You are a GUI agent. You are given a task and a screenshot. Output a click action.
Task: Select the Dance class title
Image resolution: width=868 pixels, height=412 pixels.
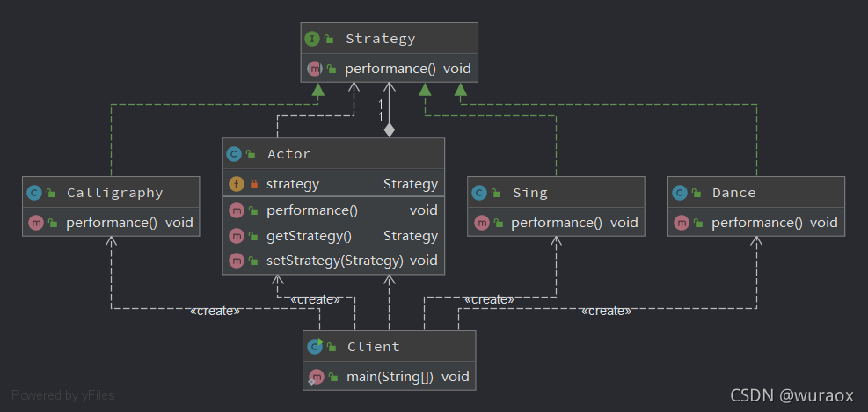click(734, 193)
